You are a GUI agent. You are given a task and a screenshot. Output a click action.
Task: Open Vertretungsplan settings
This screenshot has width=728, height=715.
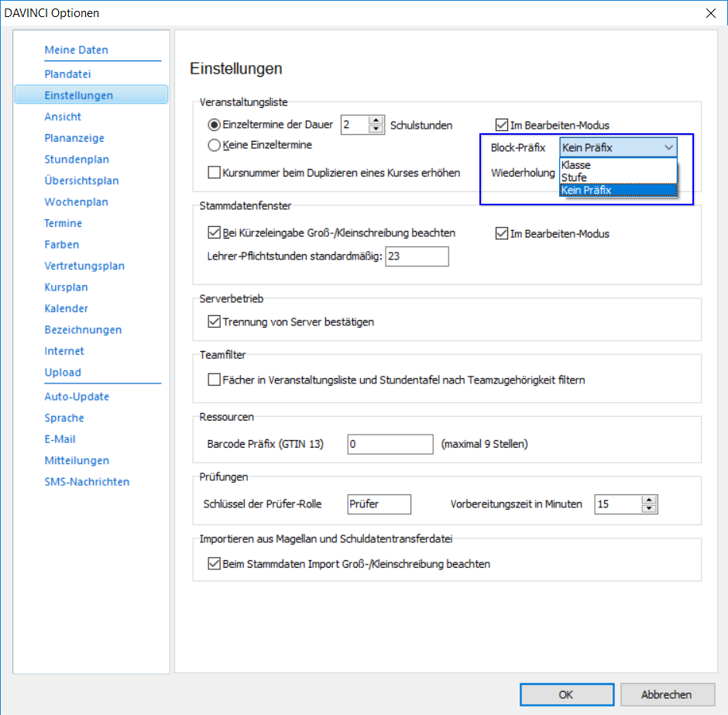click(x=84, y=266)
